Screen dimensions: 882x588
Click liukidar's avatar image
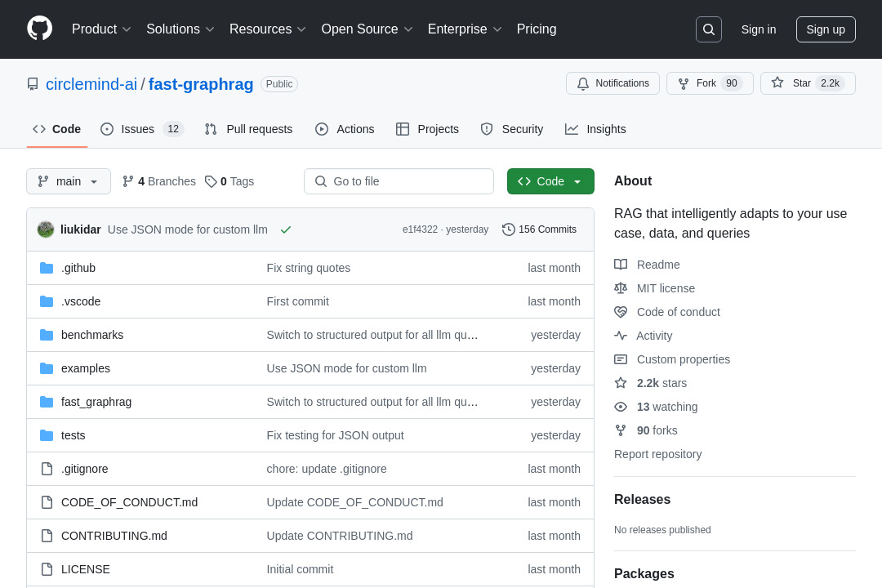pyautogui.click(x=46, y=229)
